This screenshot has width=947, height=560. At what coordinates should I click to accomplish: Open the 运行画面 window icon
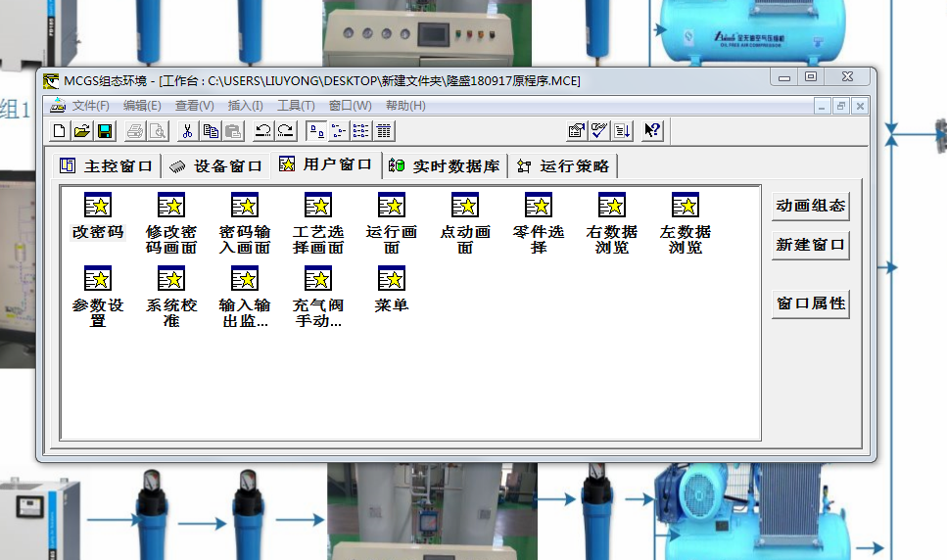coord(392,206)
